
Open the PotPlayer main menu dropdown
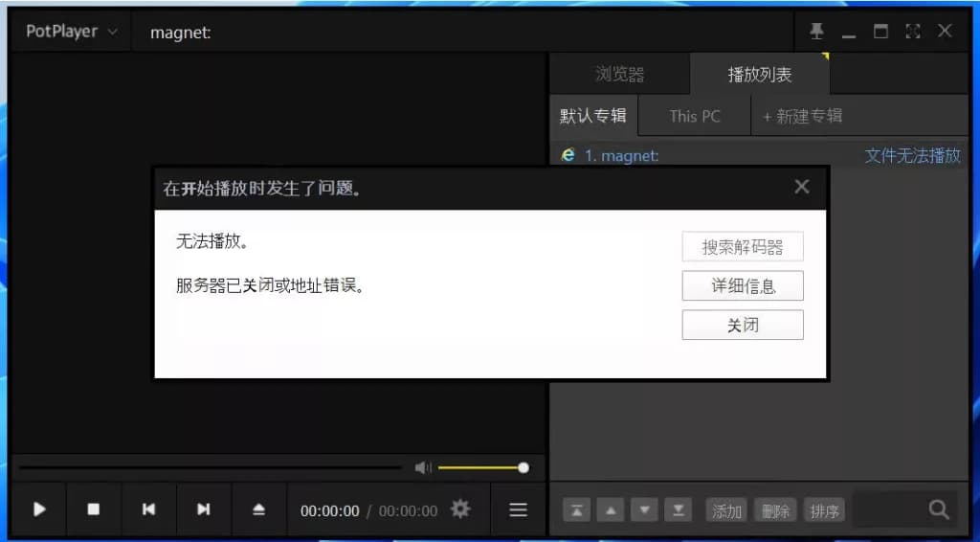pyautogui.click(x=72, y=32)
